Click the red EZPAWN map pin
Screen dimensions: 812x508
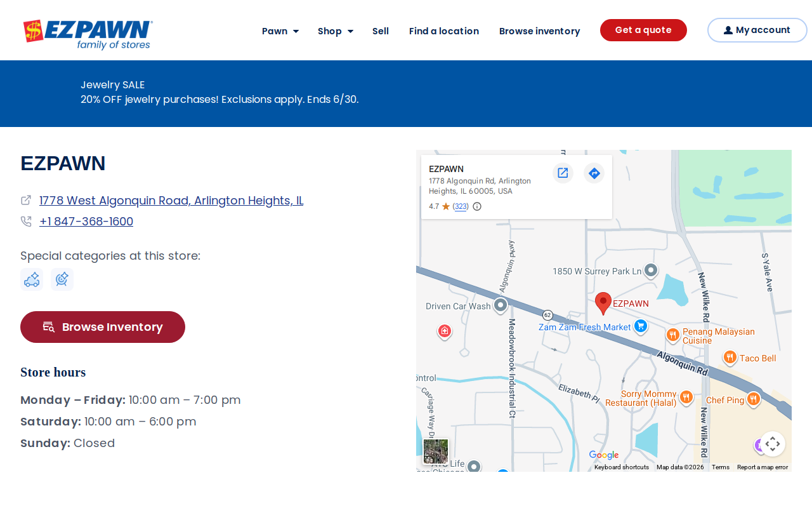603,304
